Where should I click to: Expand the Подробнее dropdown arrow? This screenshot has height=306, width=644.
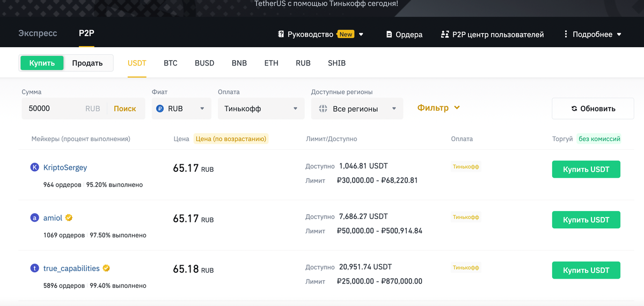point(619,34)
